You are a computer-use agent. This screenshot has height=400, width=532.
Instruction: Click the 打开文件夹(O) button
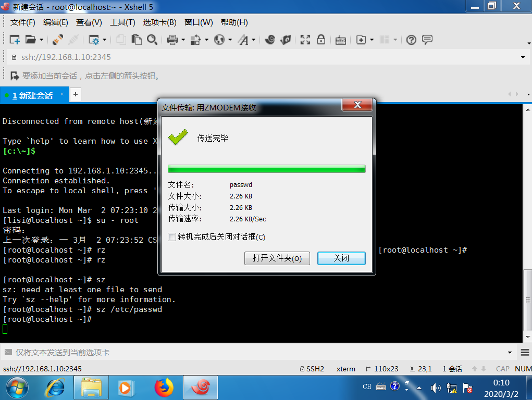pos(277,258)
